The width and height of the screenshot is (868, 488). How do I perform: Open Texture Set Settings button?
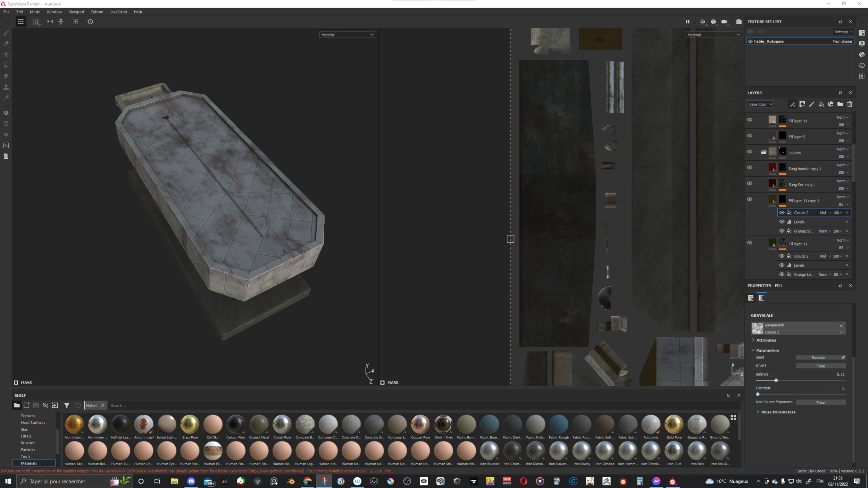pyautogui.click(x=843, y=32)
